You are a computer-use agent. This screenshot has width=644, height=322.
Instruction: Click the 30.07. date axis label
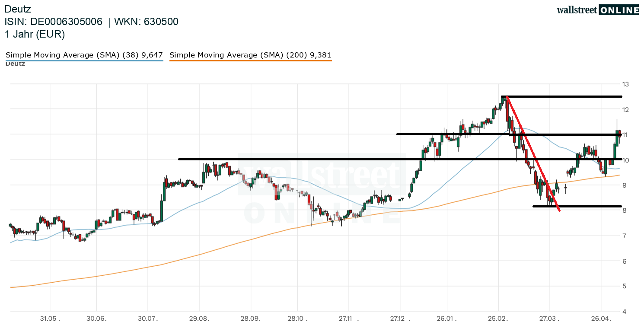pos(148,318)
